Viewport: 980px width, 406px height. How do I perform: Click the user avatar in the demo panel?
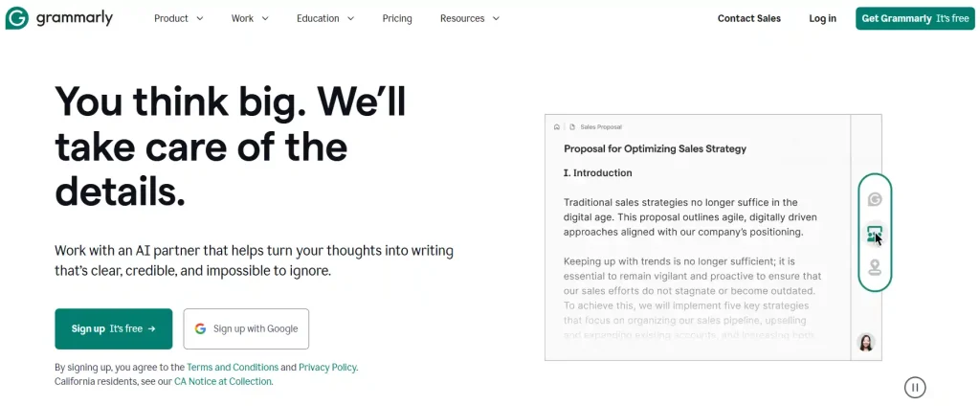[866, 343]
